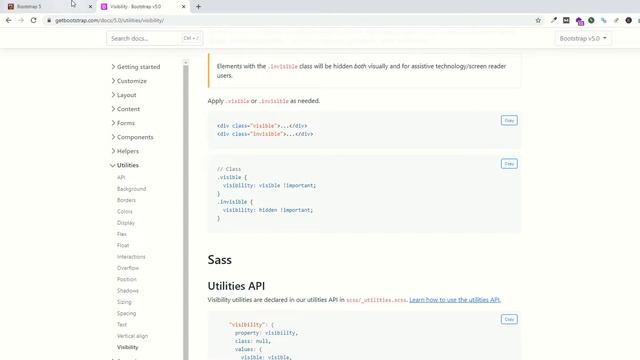Screen dimensions: 640x360
Task: Expand the Components section
Action: point(132,137)
